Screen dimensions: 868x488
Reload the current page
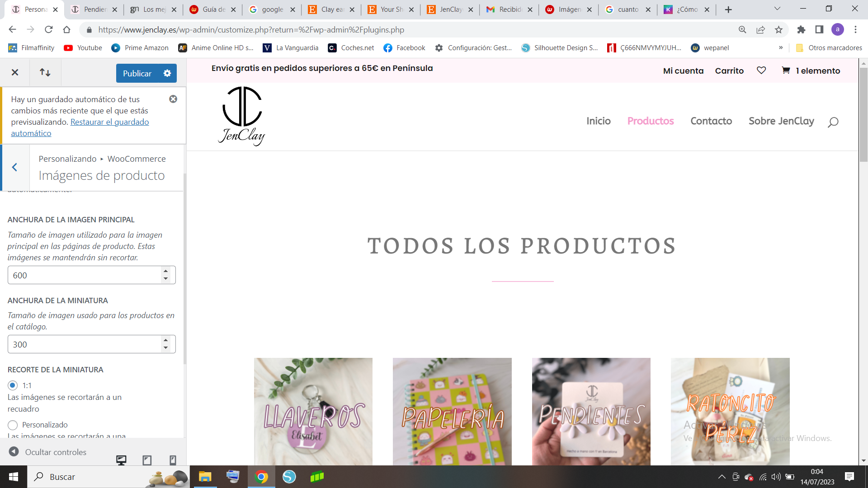[x=48, y=29]
